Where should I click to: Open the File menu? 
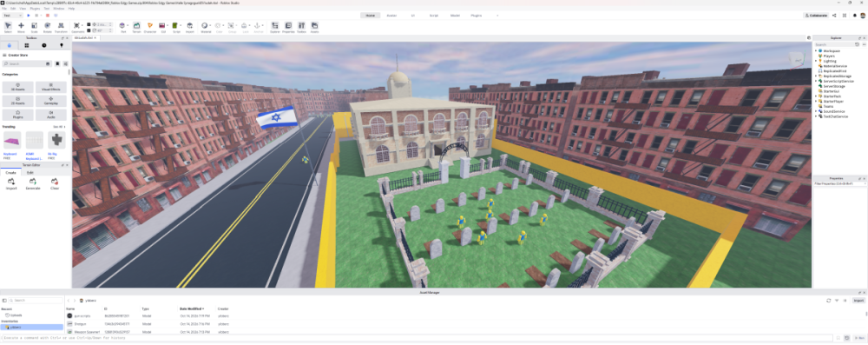pos(3,9)
